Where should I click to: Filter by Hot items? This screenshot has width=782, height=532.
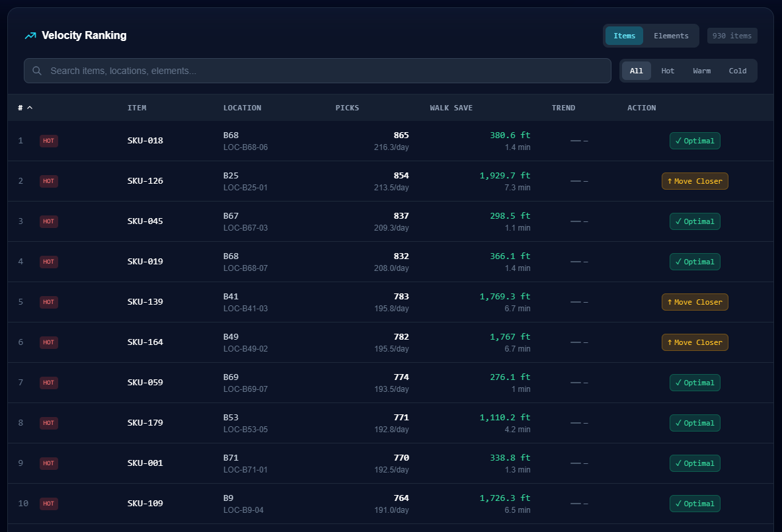coord(668,71)
